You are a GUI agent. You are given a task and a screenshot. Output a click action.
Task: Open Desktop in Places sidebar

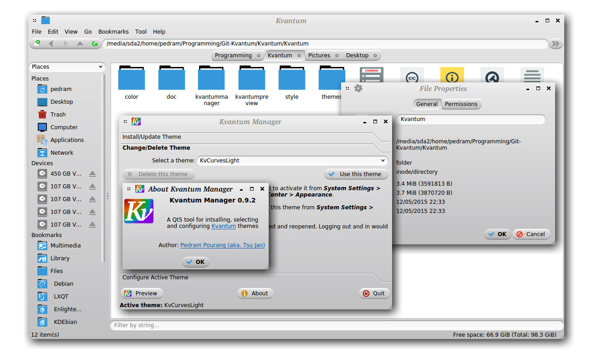(x=55, y=101)
